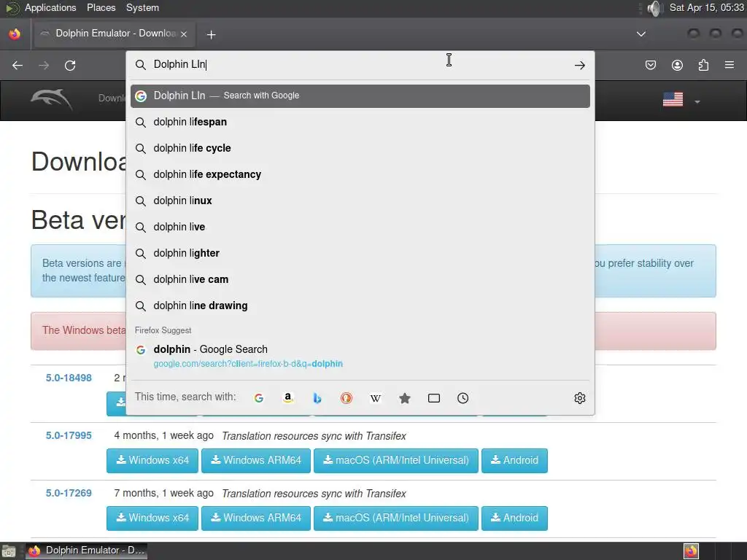747x560 pixels.
Task: Click the Firefox forward arrow button
Action: pyautogui.click(x=44, y=65)
